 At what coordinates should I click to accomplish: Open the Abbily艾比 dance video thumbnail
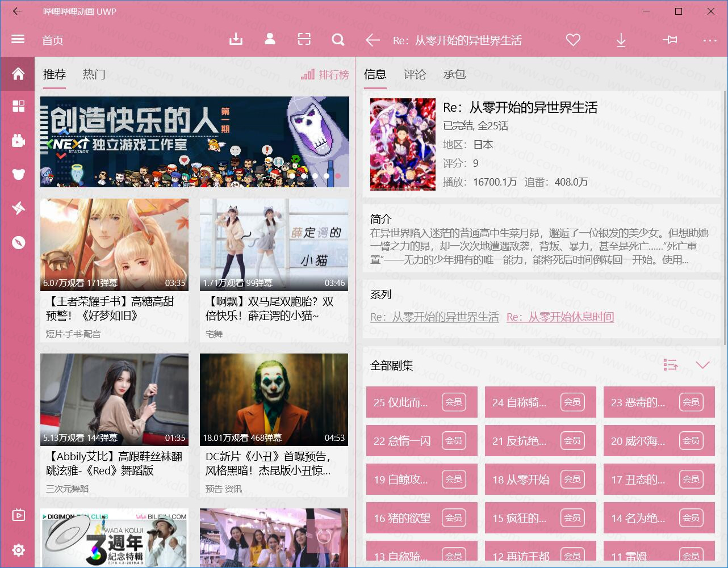(114, 399)
